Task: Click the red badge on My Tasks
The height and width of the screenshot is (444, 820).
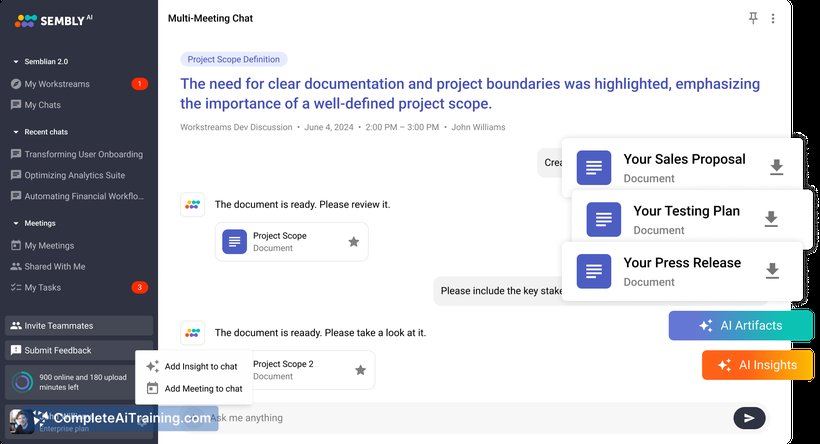Action: tap(140, 287)
